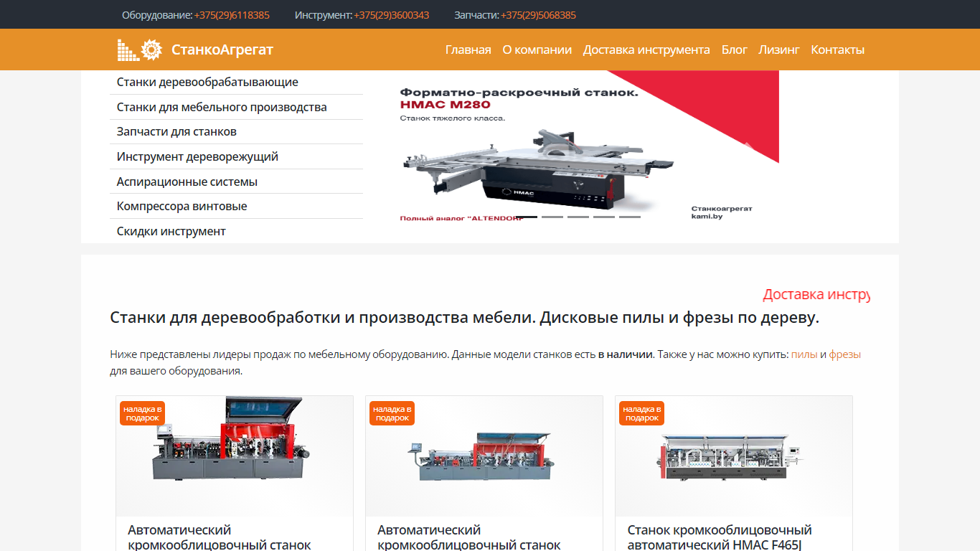Open Компрессора винтовые category
The width and height of the screenshot is (980, 551).
click(236, 206)
